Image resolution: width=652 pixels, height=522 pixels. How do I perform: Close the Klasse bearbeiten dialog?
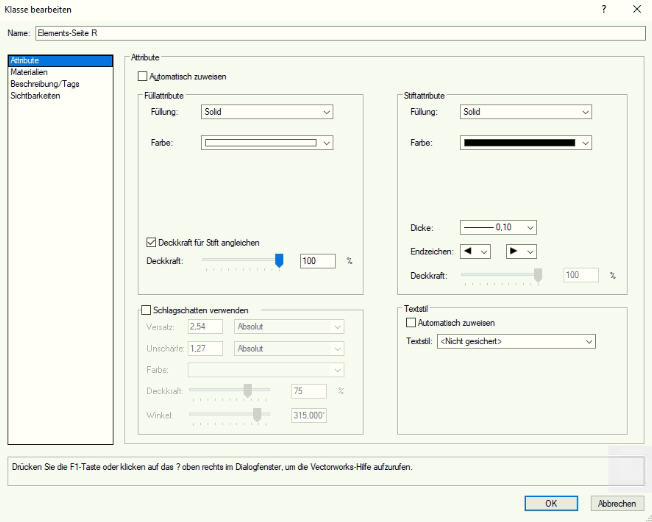point(637,9)
